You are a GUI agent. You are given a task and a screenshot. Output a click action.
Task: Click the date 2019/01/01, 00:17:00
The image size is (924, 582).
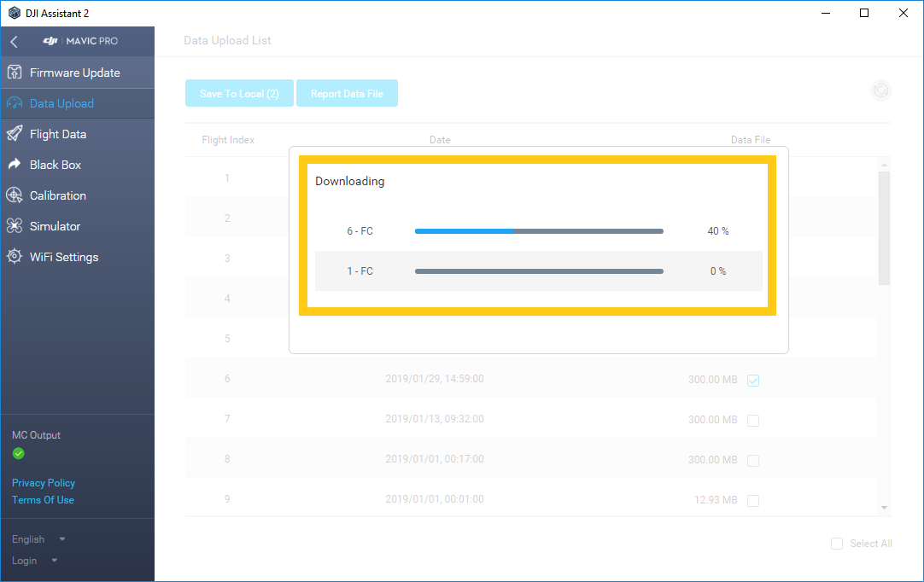click(435, 459)
